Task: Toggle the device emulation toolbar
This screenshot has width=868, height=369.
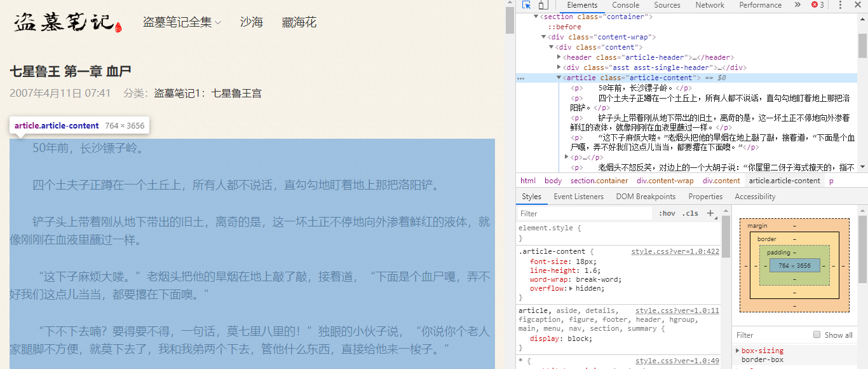Action: (543, 4)
